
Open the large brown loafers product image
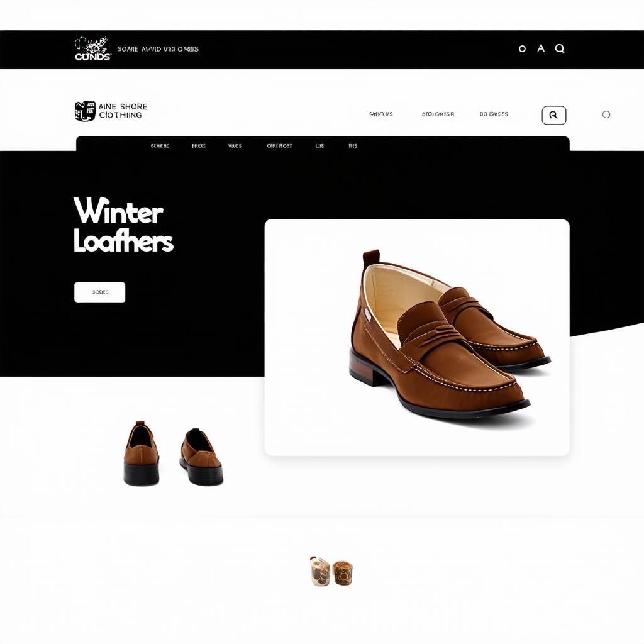(417, 337)
